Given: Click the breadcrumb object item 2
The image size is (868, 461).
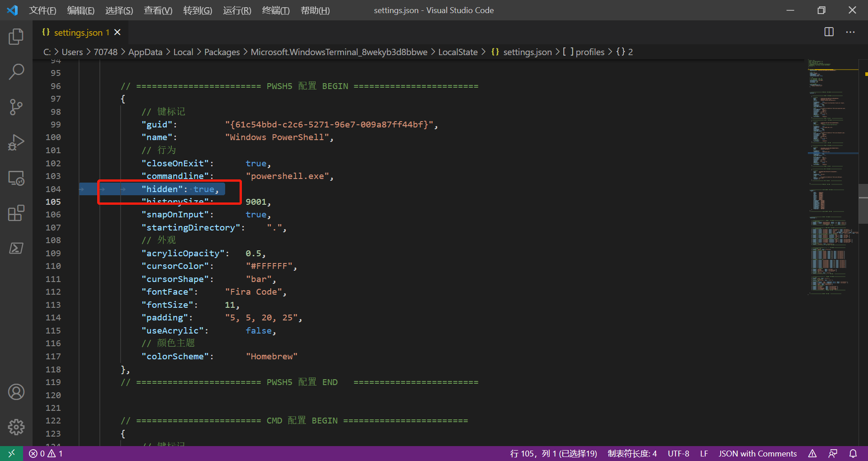Looking at the screenshot, I should (625, 52).
